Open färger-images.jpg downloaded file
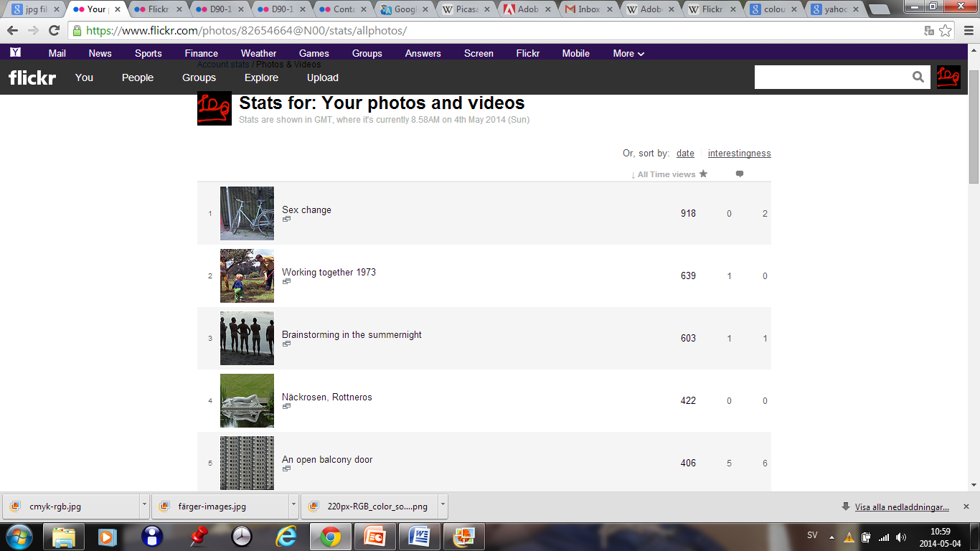980x551 pixels. click(220, 506)
